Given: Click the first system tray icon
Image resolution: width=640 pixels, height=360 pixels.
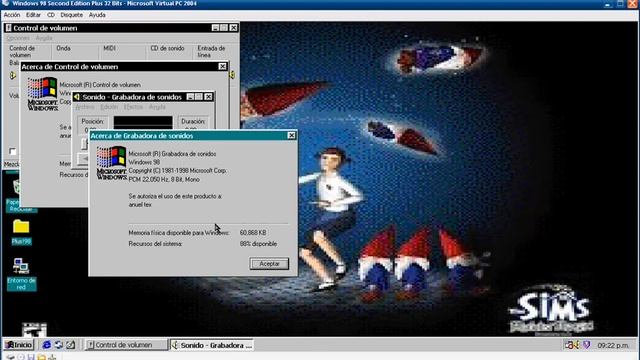Looking at the screenshot, I should [569, 345].
